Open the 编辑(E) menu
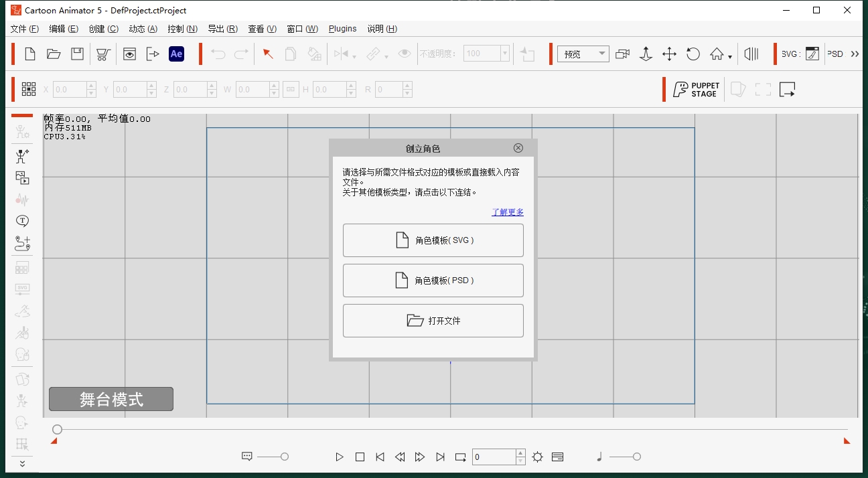The height and width of the screenshot is (478, 868). [x=64, y=29]
